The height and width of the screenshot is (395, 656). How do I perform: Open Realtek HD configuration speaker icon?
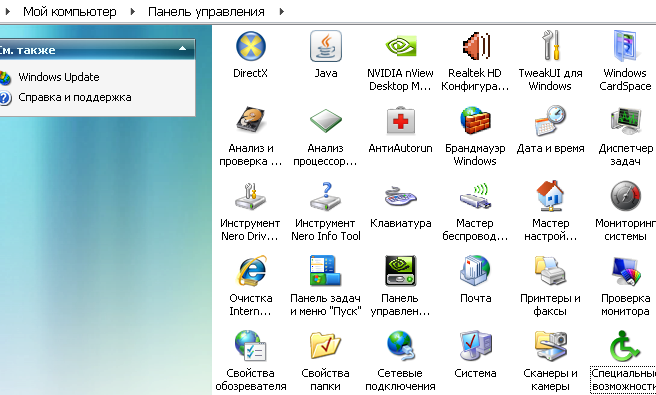point(476,46)
